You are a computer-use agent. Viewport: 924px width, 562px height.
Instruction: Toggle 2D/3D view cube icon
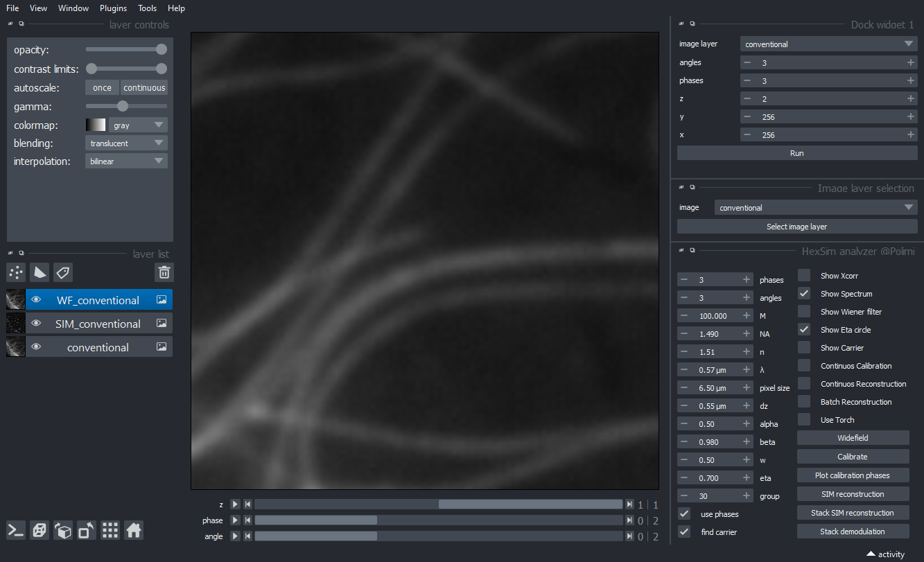tap(40, 531)
